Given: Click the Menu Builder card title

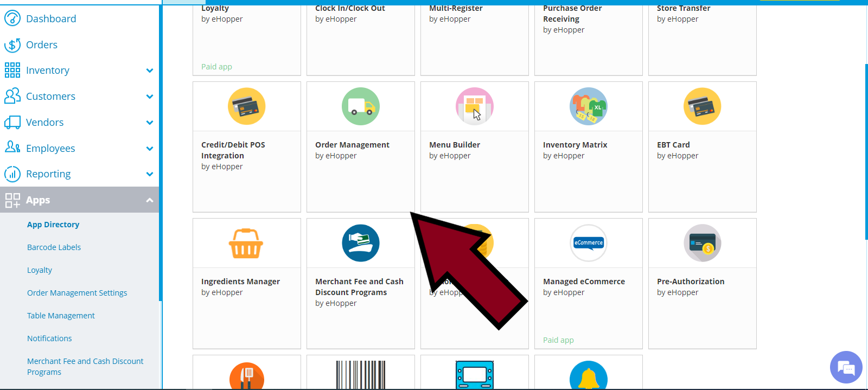Looking at the screenshot, I should 455,145.
